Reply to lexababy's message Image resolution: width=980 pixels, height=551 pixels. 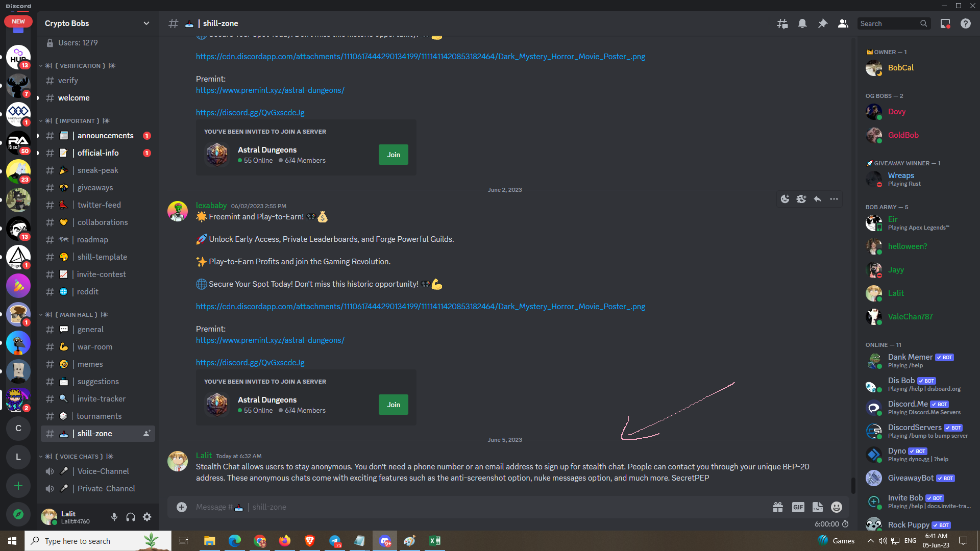pos(818,199)
